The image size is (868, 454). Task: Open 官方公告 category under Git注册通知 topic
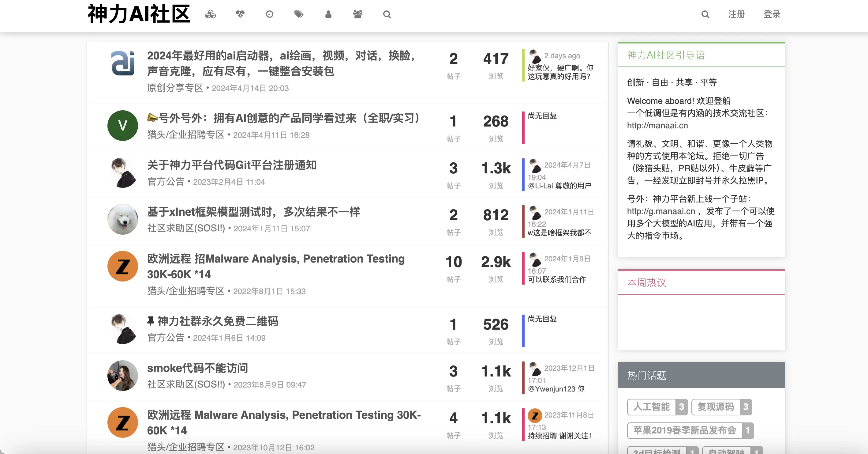click(166, 181)
